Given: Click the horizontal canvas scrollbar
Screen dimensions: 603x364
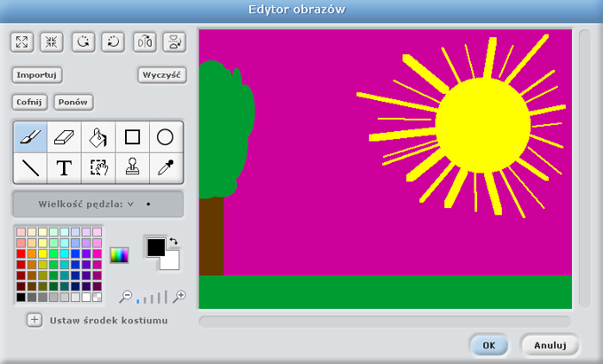Looking at the screenshot, I should (x=385, y=321).
